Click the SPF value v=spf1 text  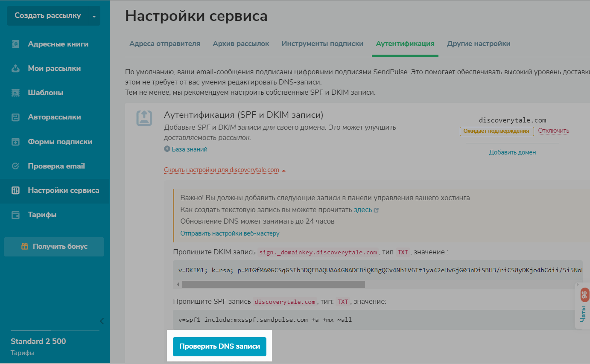tap(265, 320)
